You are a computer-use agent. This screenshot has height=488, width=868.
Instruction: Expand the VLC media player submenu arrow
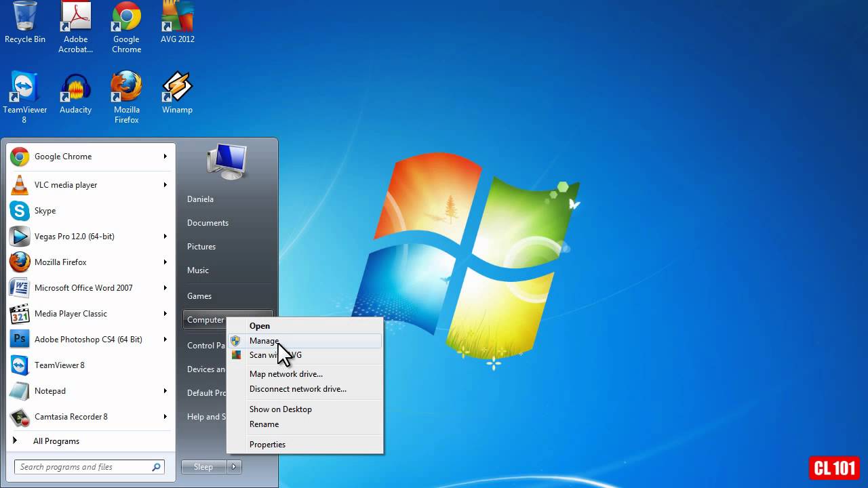click(165, 184)
